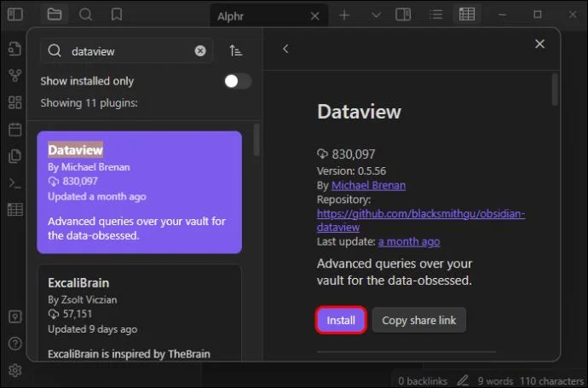Open the 'a month ago' update link
588x388 pixels.
409,241
